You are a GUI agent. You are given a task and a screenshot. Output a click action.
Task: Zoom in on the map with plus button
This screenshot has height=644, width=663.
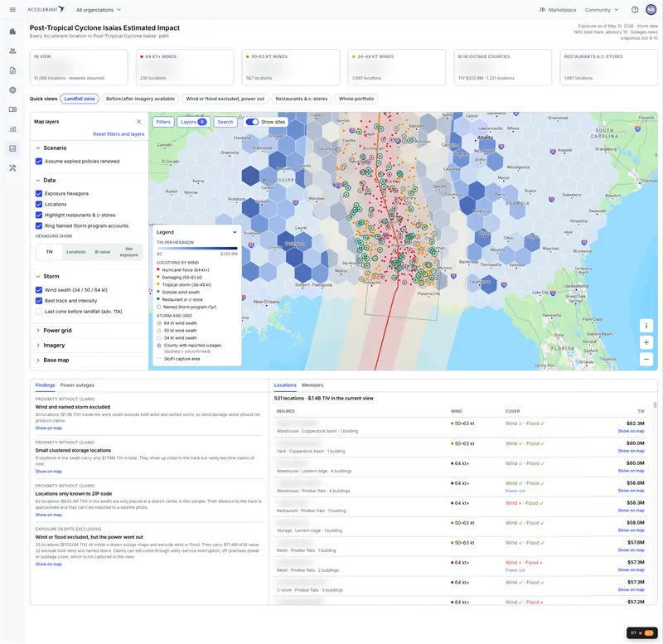click(646, 342)
